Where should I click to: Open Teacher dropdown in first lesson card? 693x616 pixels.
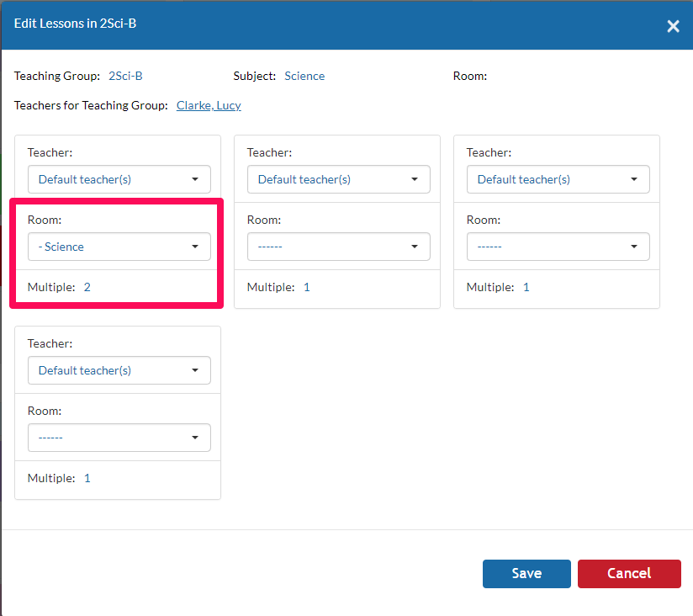pyautogui.click(x=119, y=179)
